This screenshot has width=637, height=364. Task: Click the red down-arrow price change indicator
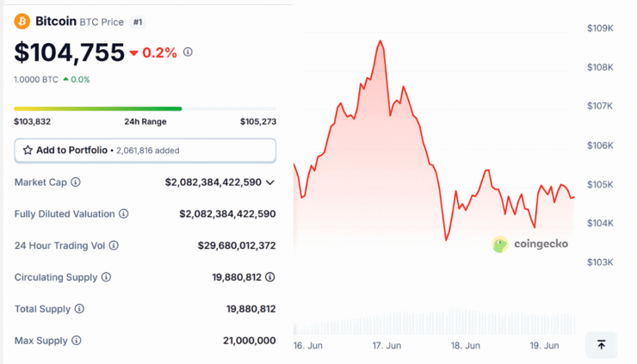pyautogui.click(x=133, y=52)
